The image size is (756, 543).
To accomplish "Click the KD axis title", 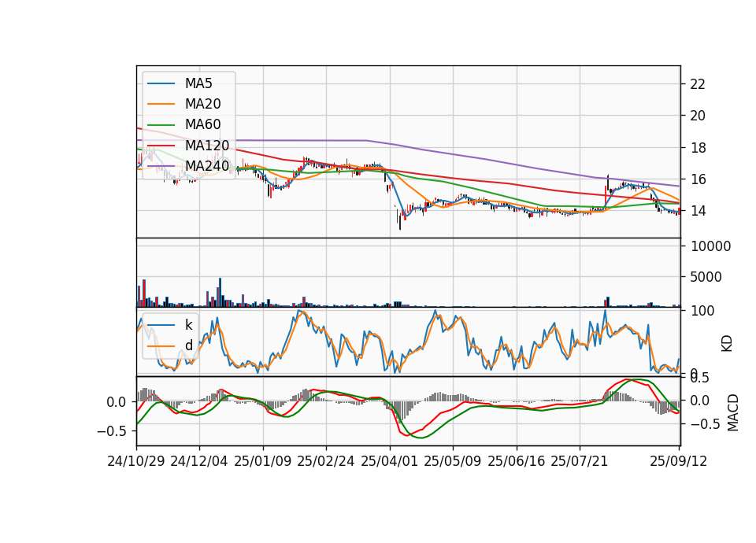I will click(727, 343).
